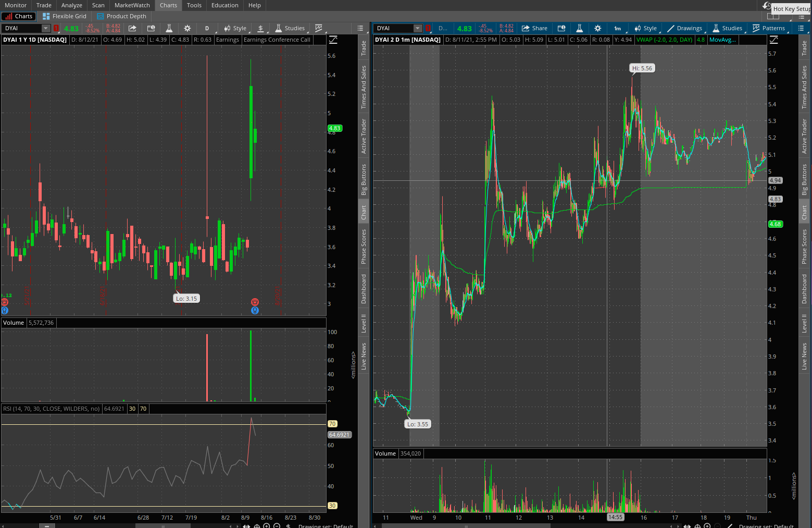Click the earnings phone icon near 8/9
Screen dimensions: 812x528
coord(255,302)
